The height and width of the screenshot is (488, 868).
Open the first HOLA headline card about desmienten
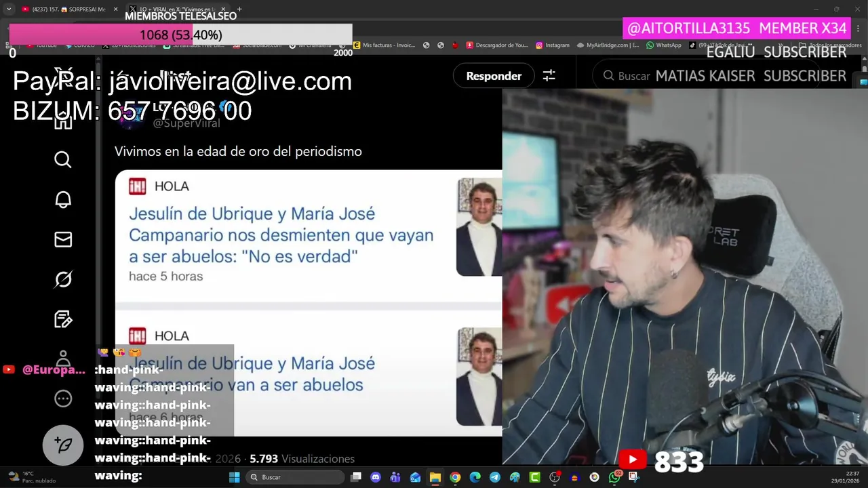(309, 235)
